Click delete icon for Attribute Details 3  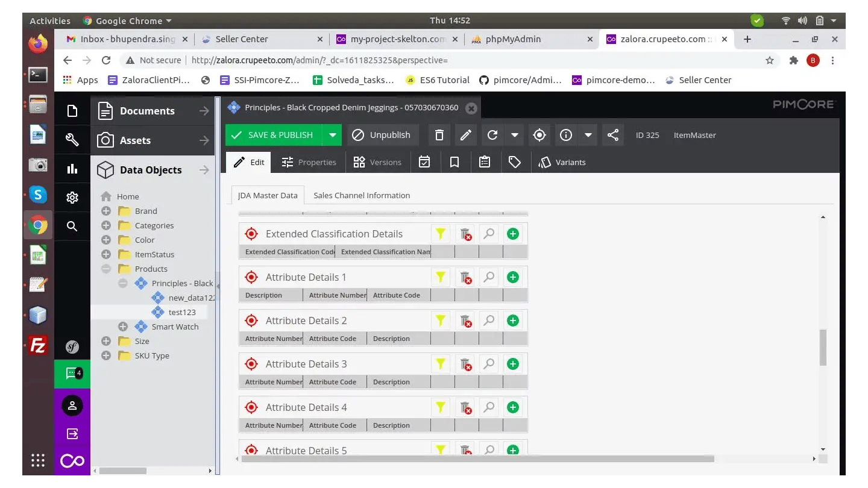(465, 364)
